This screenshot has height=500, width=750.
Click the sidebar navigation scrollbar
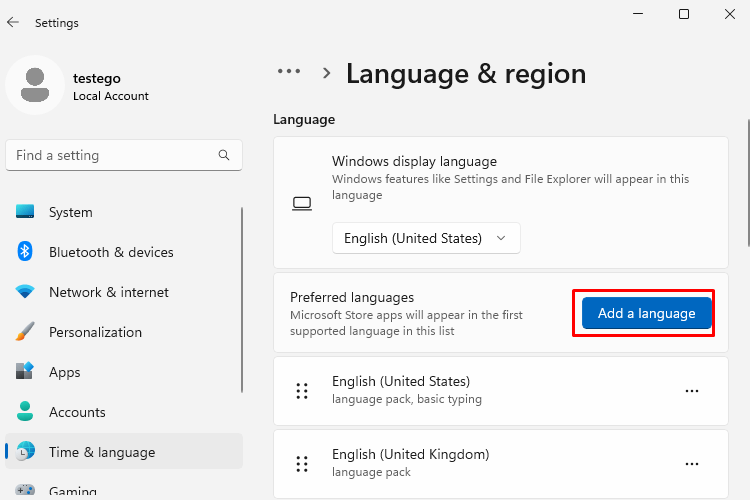242,300
